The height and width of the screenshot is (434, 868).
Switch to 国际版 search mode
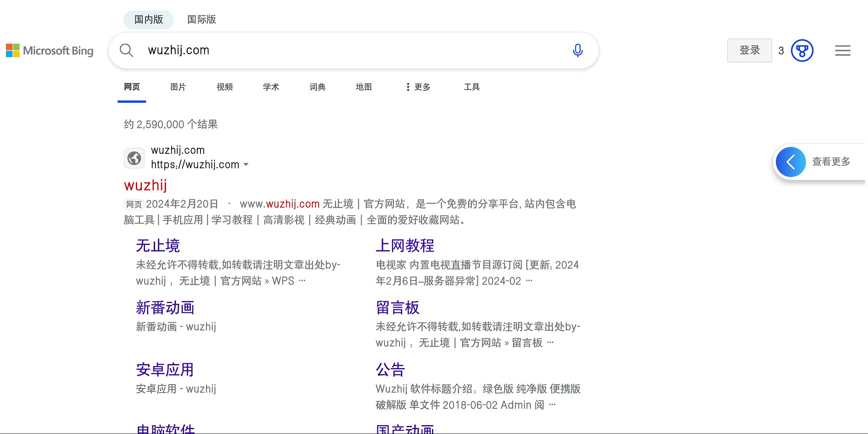coord(201,20)
